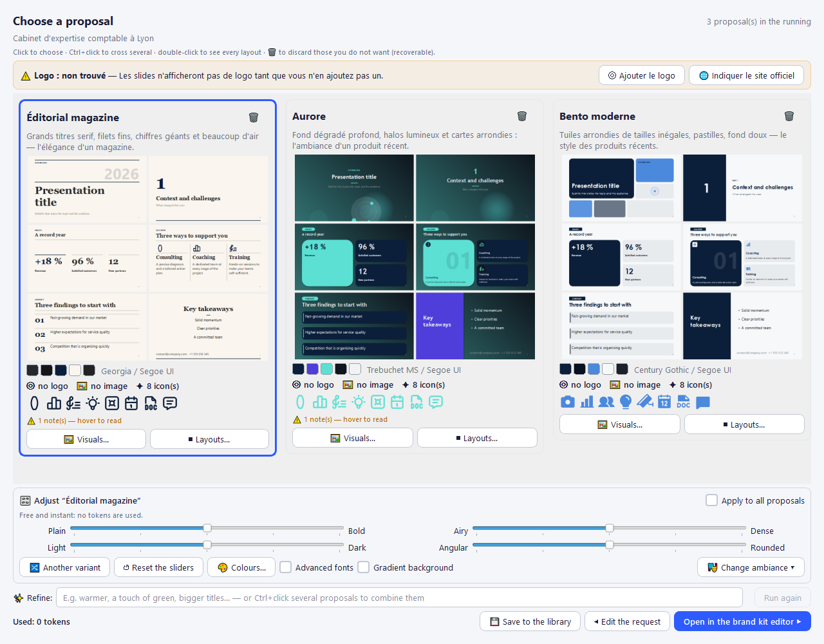Tick the Advanced fonts checkbox
This screenshot has width=824, height=644.
point(286,567)
